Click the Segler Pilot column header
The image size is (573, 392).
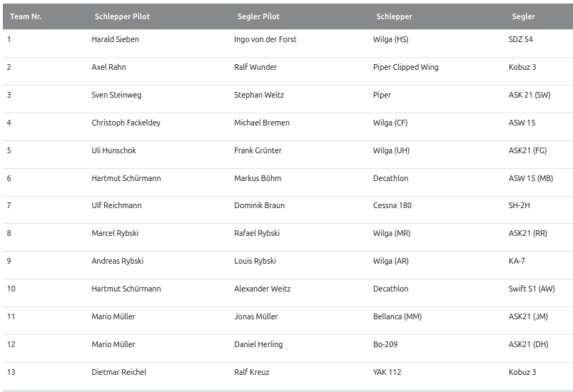click(258, 16)
